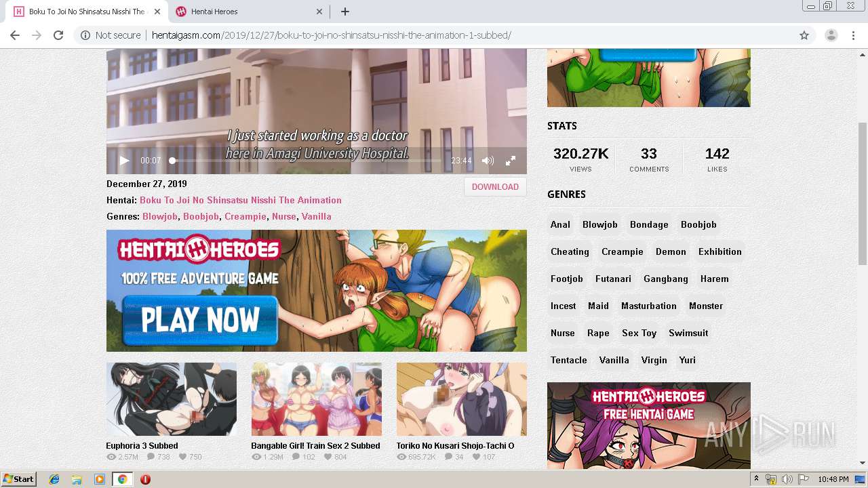Open the Boku To Joi No Shinsatsu Nisshi series link
The image size is (868, 488).
241,200
